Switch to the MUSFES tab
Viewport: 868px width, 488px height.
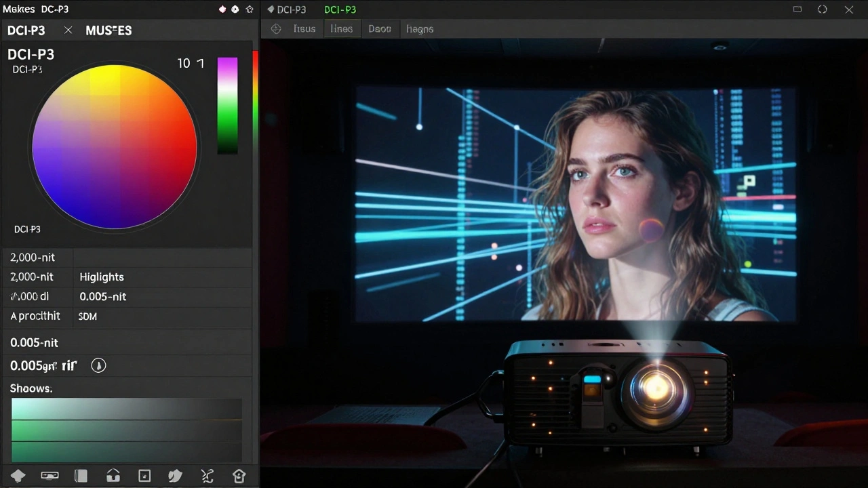tap(108, 30)
